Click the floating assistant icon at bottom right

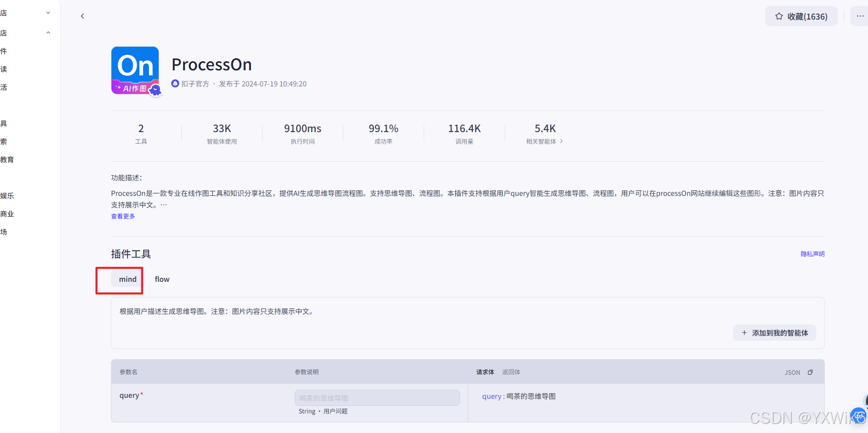point(859,416)
